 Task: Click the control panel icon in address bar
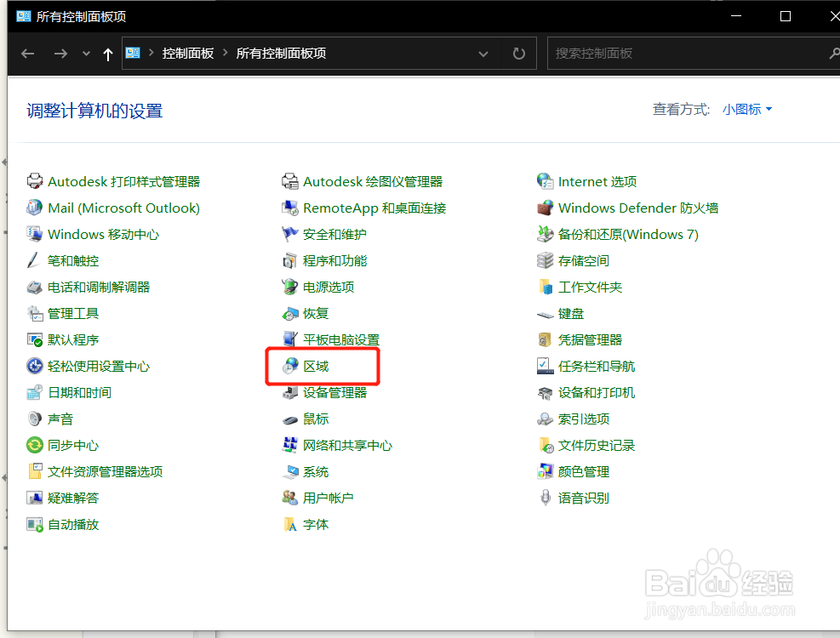pos(133,53)
